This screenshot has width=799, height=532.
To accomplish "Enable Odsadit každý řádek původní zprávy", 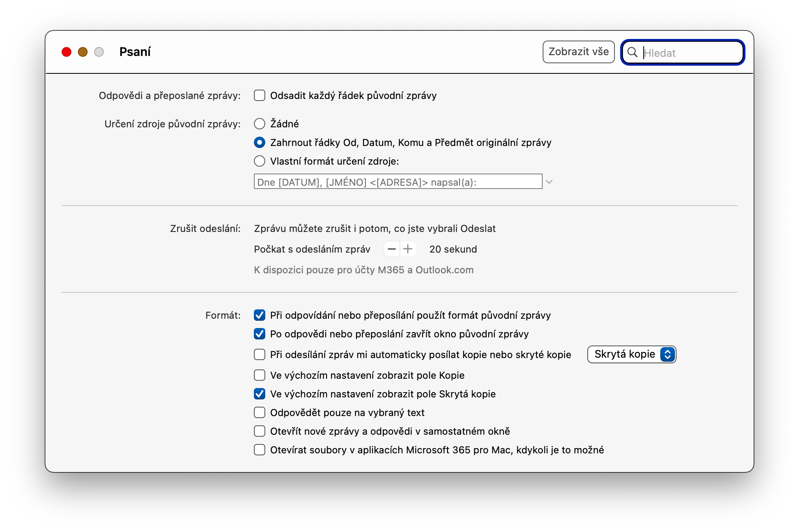I will pyautogui.click(x=260, y=96).
